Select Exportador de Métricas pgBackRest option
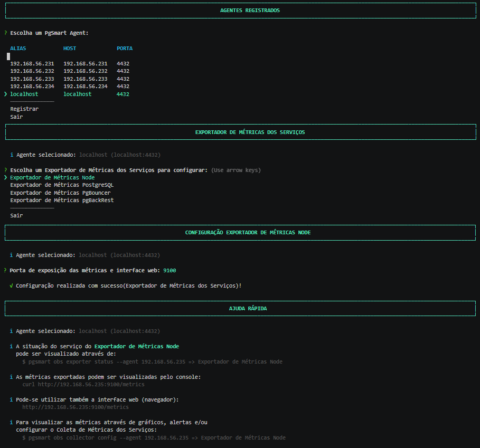This screenshot has width=480, height=448. click(62, 201)
